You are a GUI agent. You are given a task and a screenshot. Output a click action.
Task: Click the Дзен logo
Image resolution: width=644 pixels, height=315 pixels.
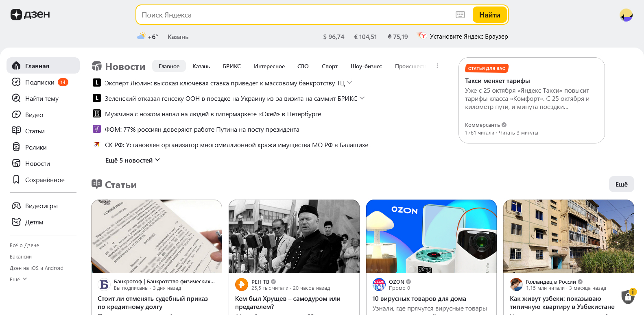[30, 15]
